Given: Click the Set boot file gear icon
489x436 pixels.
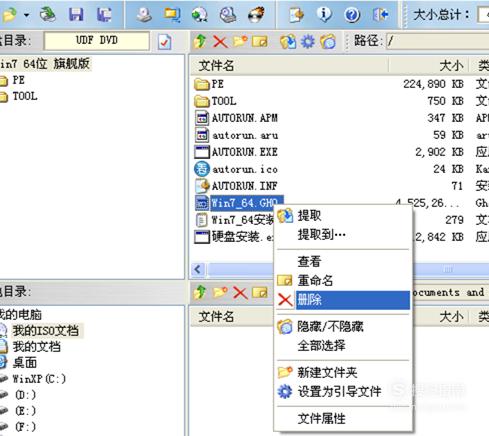Looking at the screenshot, I should pyautogui.click(x=308, y=42).
